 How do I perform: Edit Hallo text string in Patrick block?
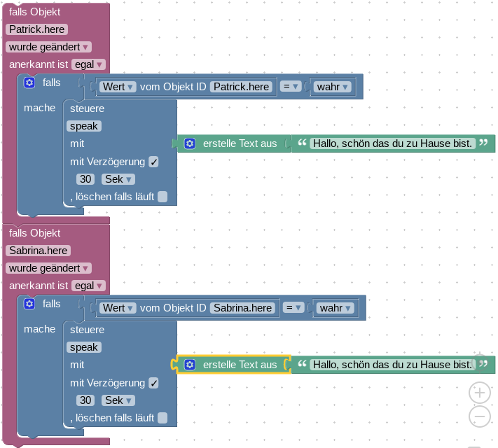tap(392, 143)
